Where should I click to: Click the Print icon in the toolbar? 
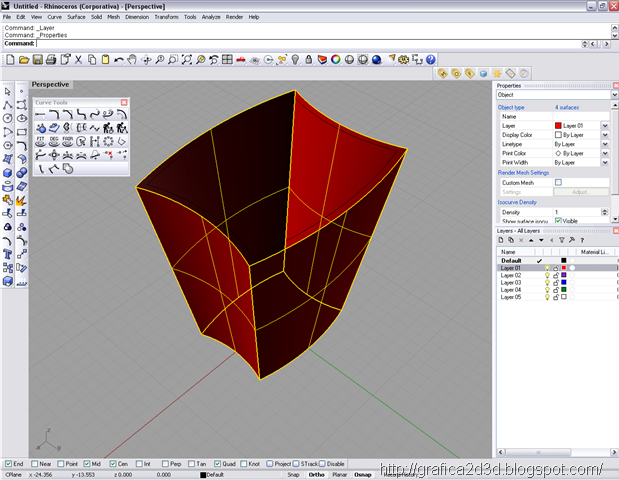pos(51,60)
